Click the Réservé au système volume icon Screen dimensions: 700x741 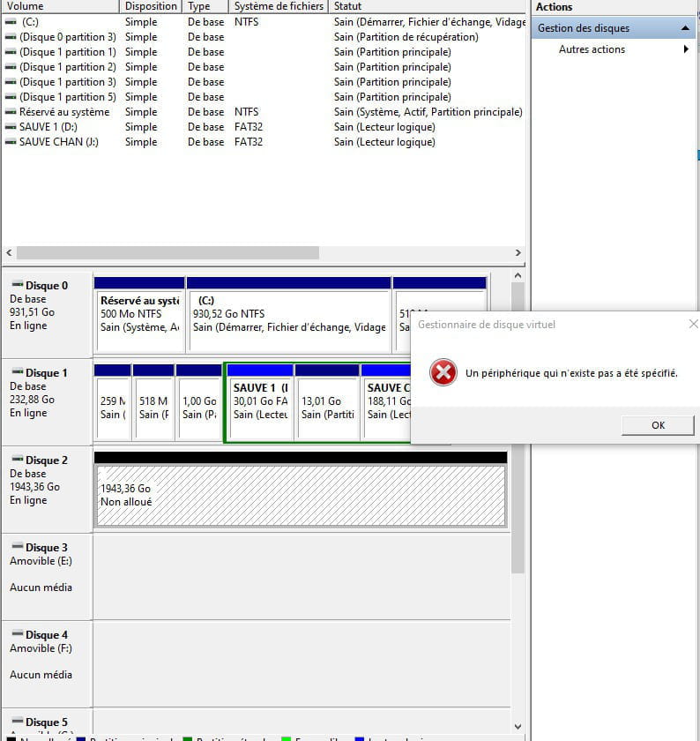11,112
